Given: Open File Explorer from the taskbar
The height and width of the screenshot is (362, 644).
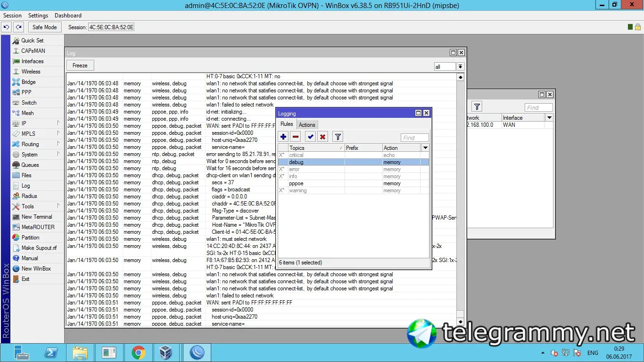Looking at the screenshot, I should tap(80, 353).
